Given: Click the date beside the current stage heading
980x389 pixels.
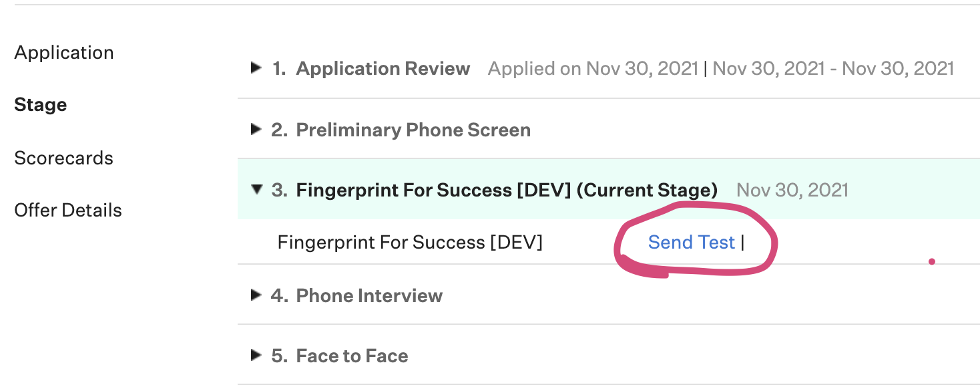Looking at the screenshot, I should click(x=792, y=190).
